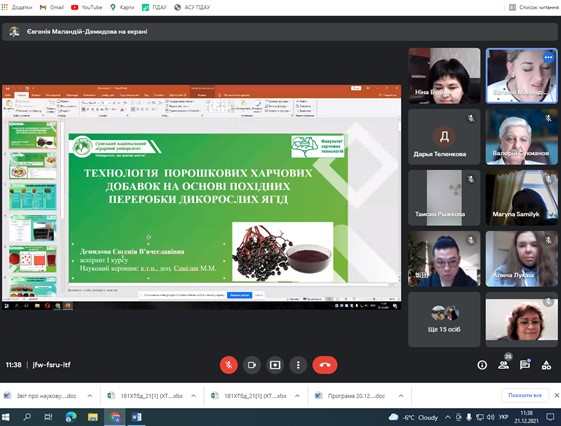Open Word from the Windows taskbar
Viewport: 561px width, 426px height.
click(x=136, y=417)
